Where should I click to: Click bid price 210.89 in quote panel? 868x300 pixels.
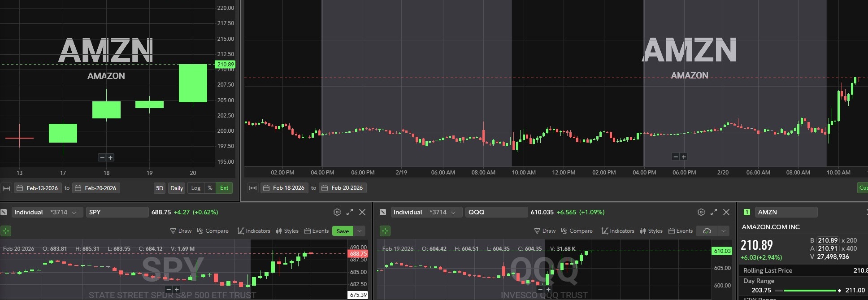[828, 240]
